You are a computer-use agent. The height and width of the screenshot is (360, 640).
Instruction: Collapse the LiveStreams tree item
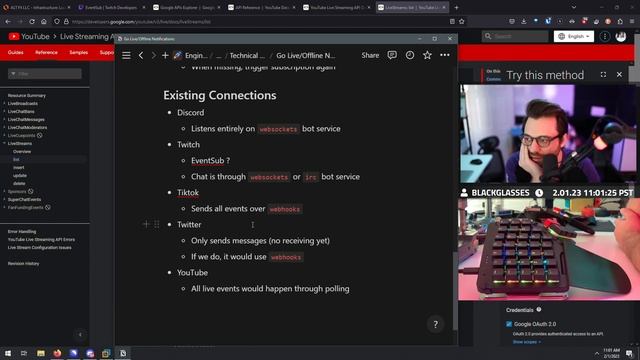click(x=4, y=143)
